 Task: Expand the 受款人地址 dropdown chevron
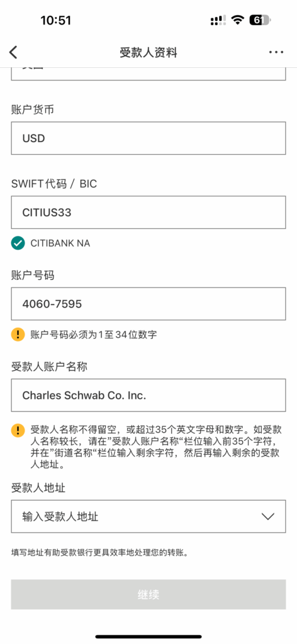[268, 516]
